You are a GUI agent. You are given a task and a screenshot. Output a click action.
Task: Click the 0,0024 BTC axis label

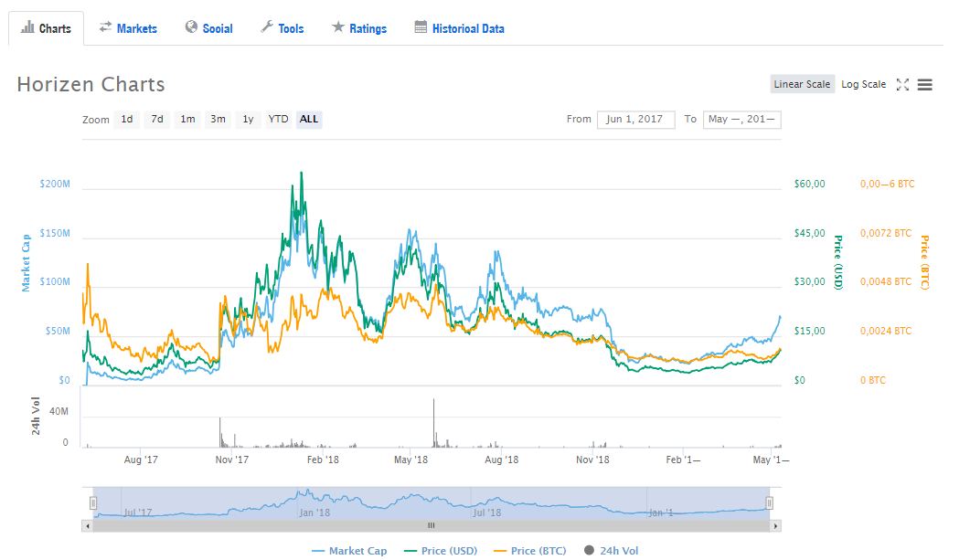point(886,332)
